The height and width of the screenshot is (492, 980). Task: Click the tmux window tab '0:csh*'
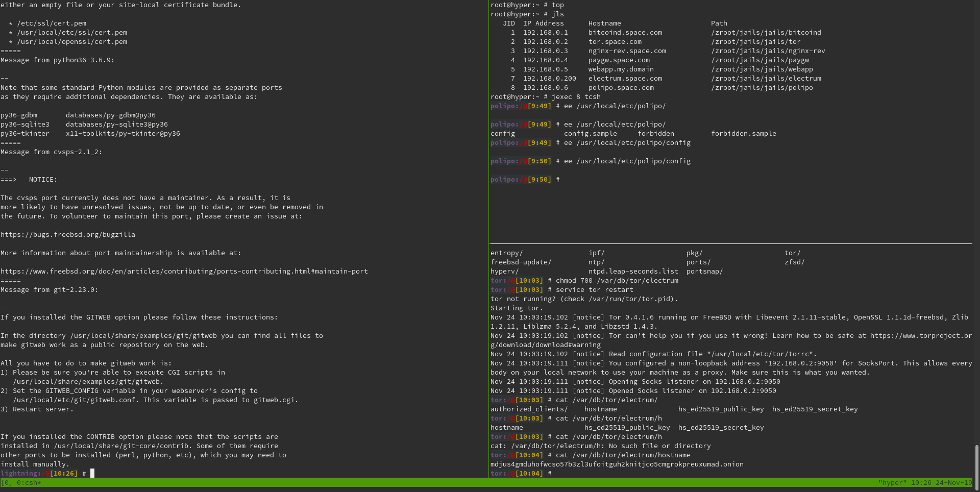(29, 482)
